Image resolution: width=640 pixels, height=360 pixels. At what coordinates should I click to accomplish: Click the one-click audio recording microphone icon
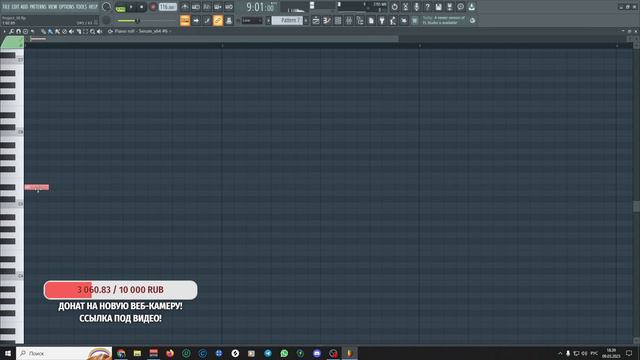pyautogui.click(x=416, y=7)
